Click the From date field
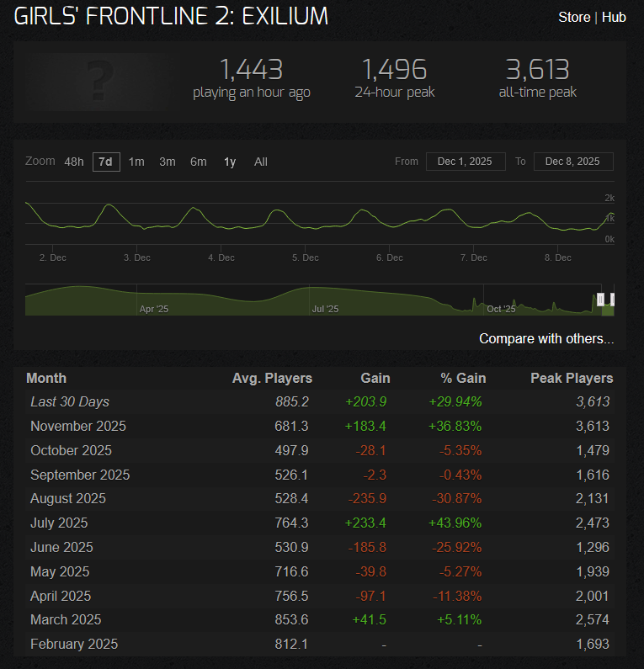The width and height of the screenshot is (644, 669). click(466, 162)
